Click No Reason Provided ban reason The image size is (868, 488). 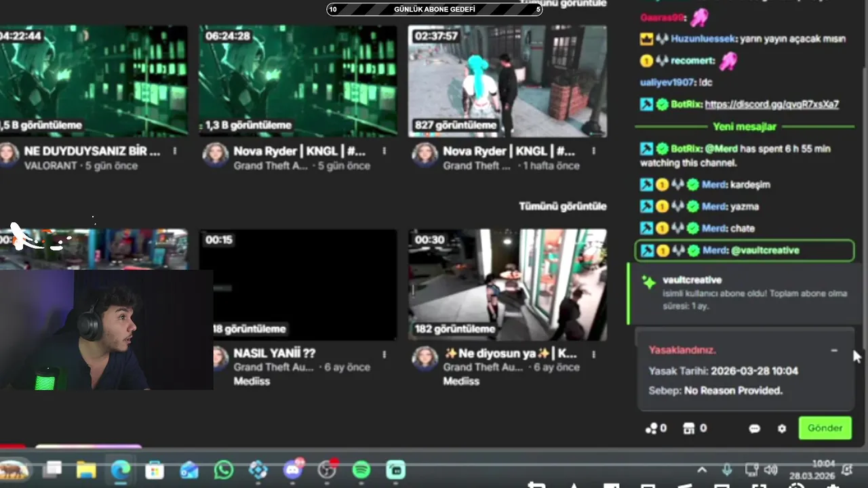click(x=733, y=390)
